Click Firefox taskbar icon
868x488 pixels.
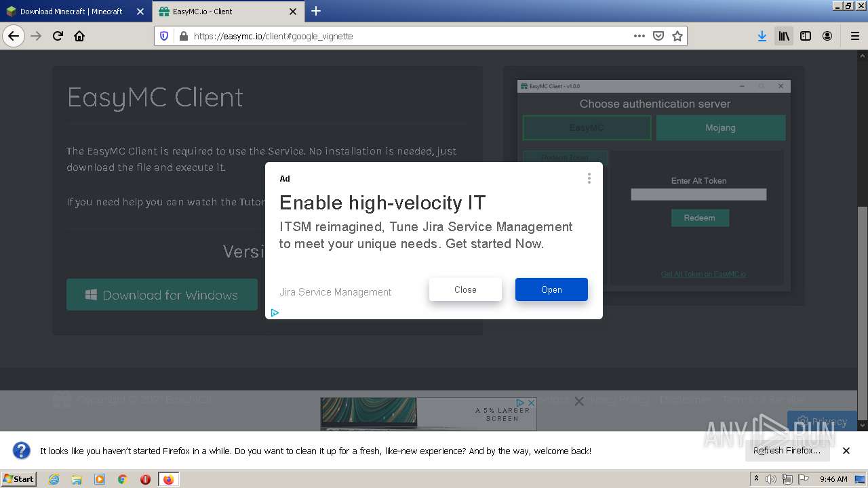pos(168,479)
